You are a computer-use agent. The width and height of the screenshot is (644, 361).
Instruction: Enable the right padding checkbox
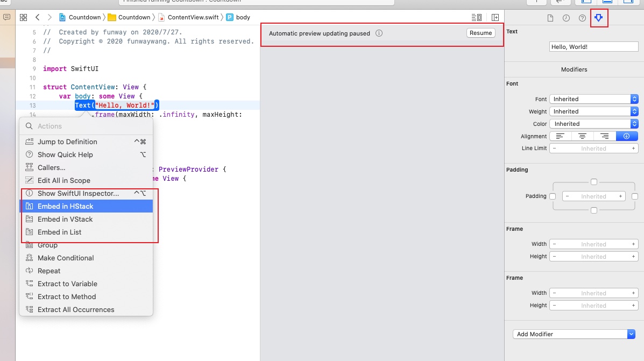tap(635, 196)
